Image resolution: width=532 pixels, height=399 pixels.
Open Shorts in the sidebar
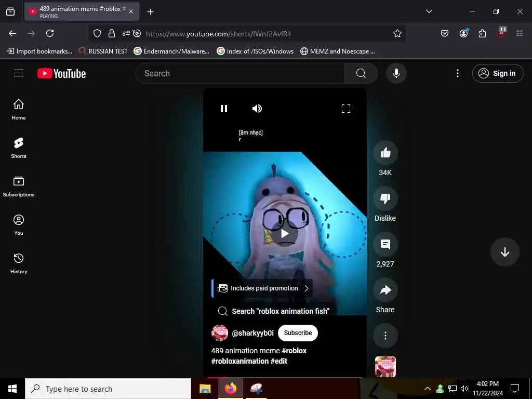pos(19,148)
